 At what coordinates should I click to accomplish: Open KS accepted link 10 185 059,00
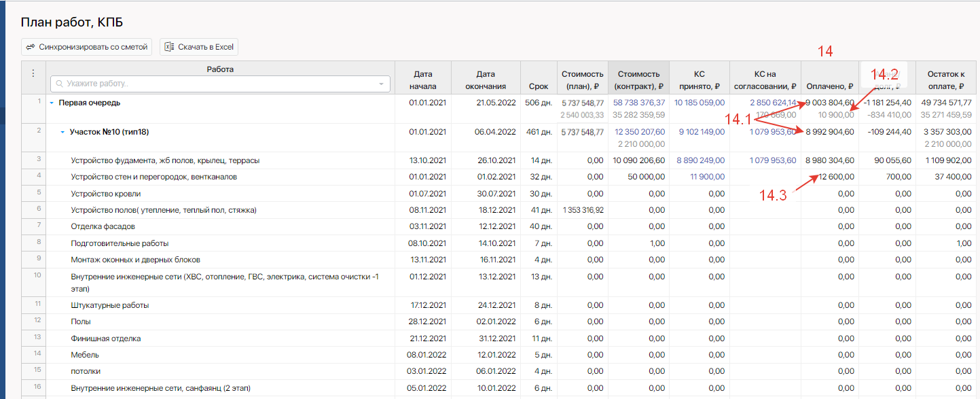pyautogui.click(x=699, y=103)
